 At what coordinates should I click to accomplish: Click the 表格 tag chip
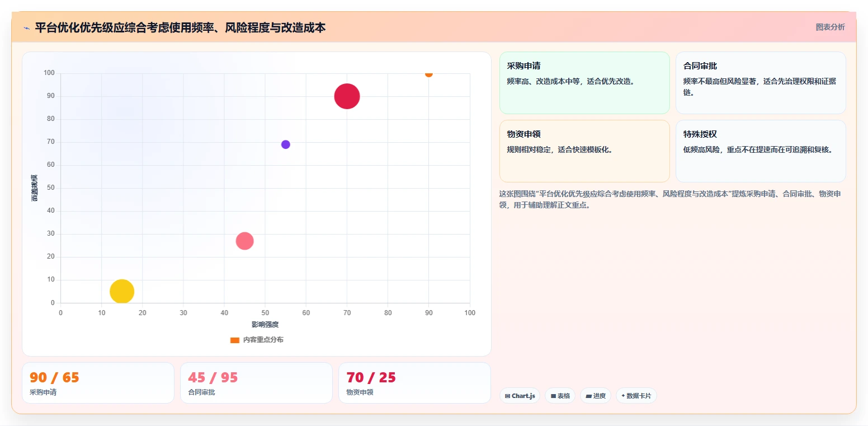click(x=560, y=396)
